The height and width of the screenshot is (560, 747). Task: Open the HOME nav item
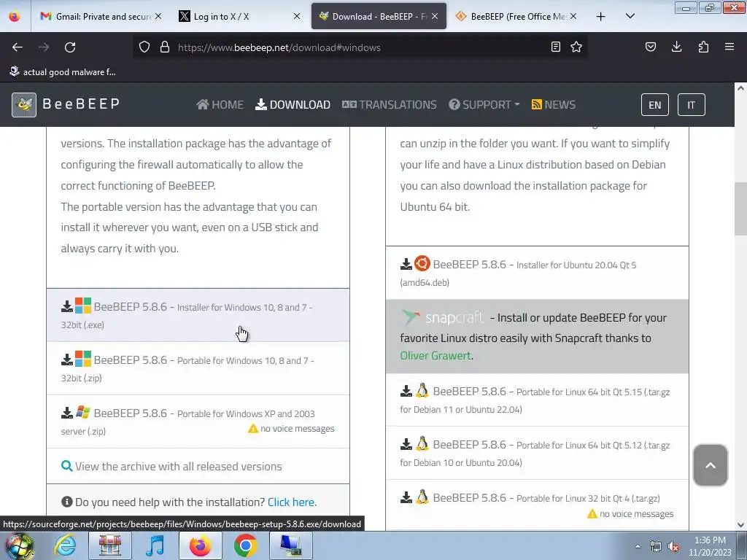point(220,105)
